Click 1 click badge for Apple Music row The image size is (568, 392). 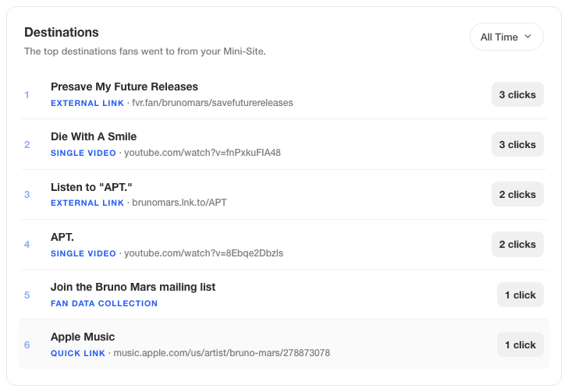(520, 345)
